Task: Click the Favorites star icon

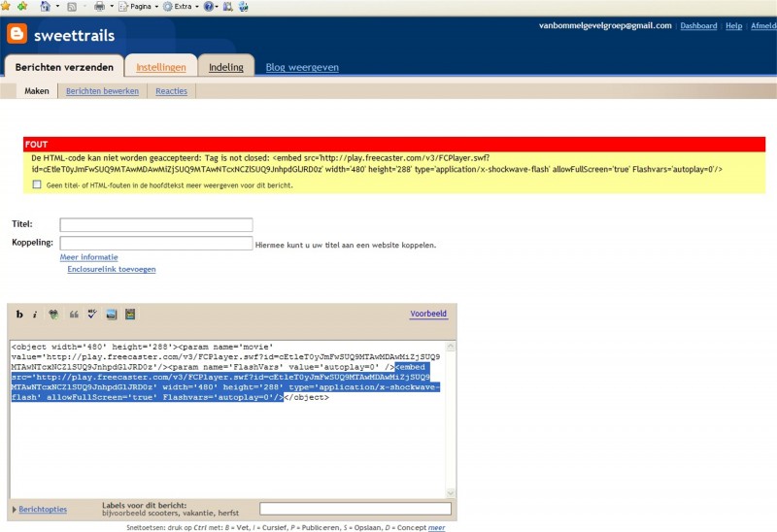Action: point(6,6)
